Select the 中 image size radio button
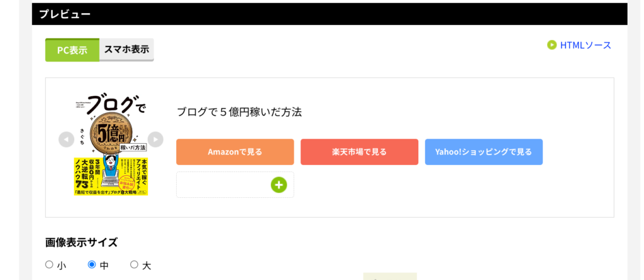This screenshot has width=644, height=280. [92, 264]
